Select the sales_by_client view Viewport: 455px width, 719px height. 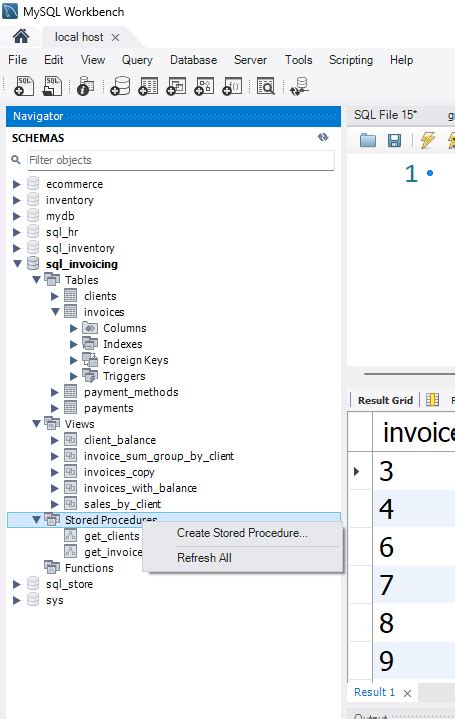(122, 504)
